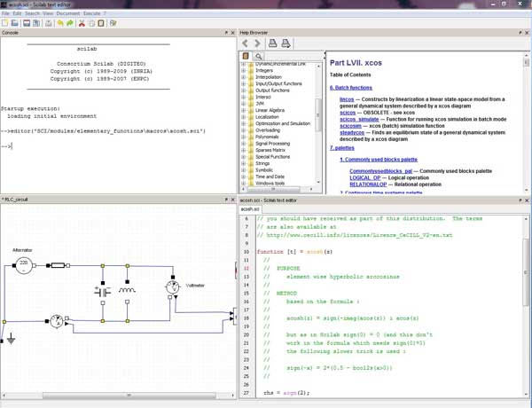Select the Special Functions tree item
The image size is (532, 408).
click(272, 157)
